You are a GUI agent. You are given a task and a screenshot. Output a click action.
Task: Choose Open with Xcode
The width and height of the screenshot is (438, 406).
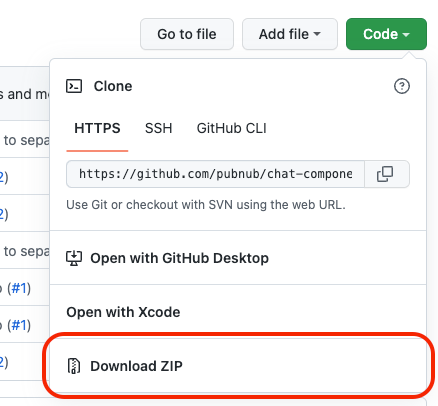[x=238, y=312]
